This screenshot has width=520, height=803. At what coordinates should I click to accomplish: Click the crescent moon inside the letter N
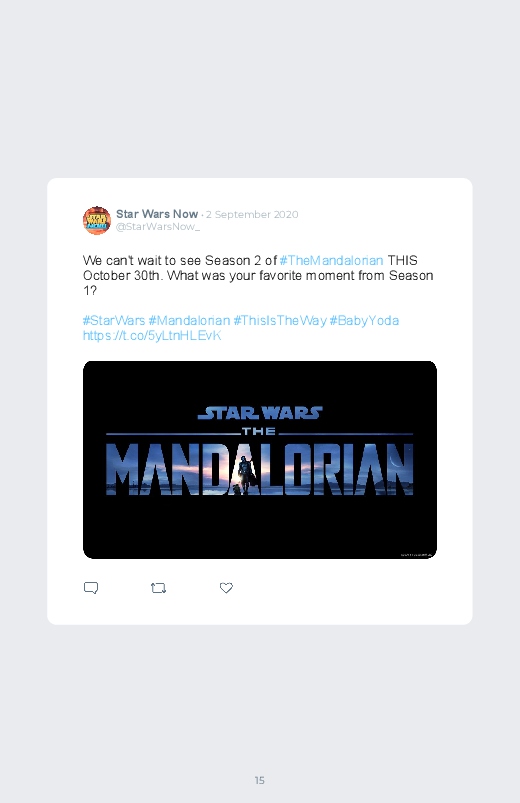(393, 460)
